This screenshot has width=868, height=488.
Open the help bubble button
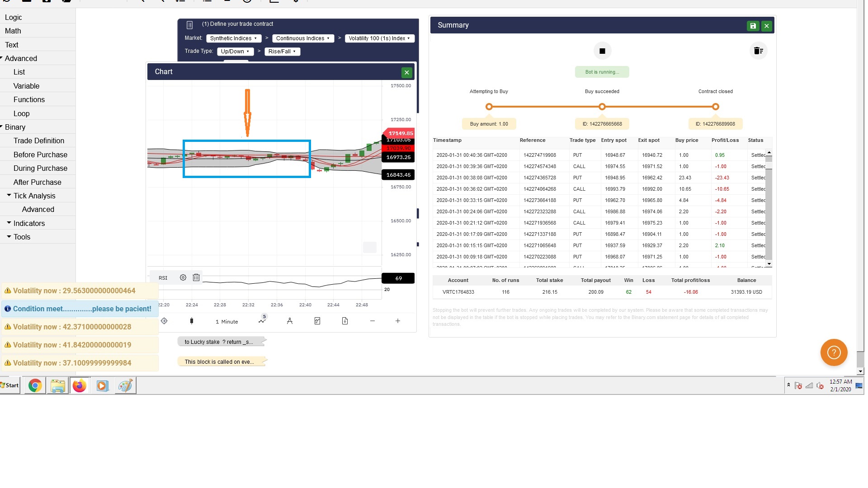(833, 352)
